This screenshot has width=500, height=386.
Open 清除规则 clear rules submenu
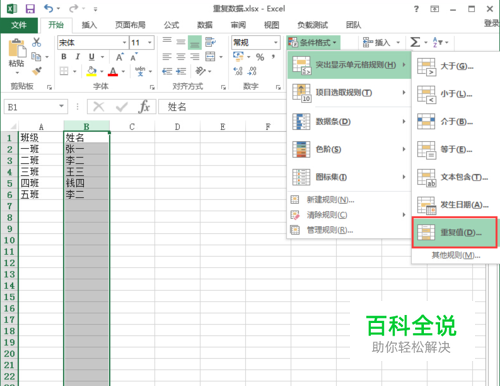tap(349, 215)
